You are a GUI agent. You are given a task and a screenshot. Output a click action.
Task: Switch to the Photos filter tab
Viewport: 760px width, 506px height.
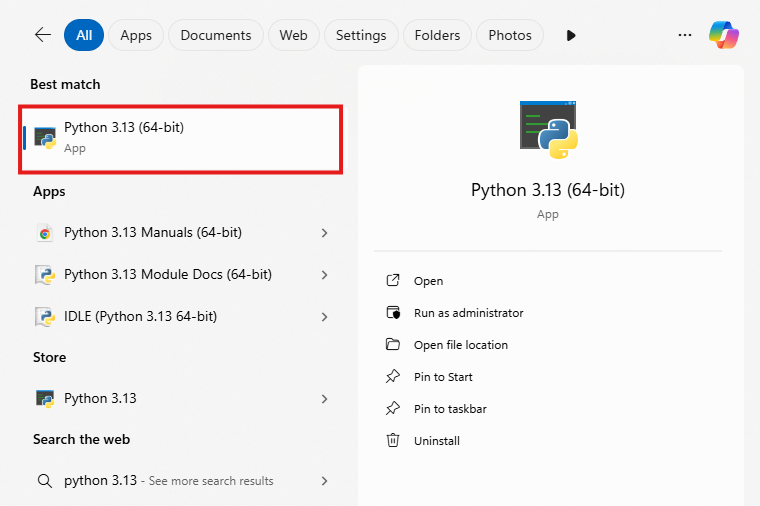510,35
